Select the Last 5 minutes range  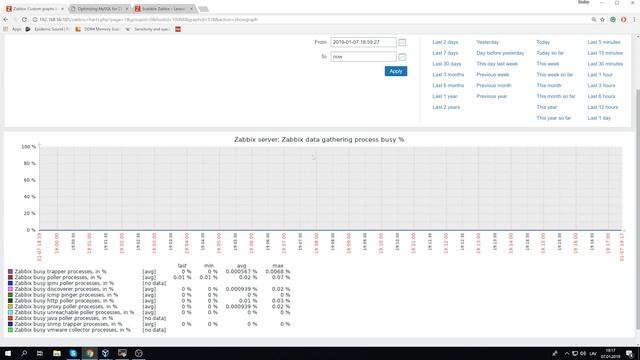click(x=604, y=42)
